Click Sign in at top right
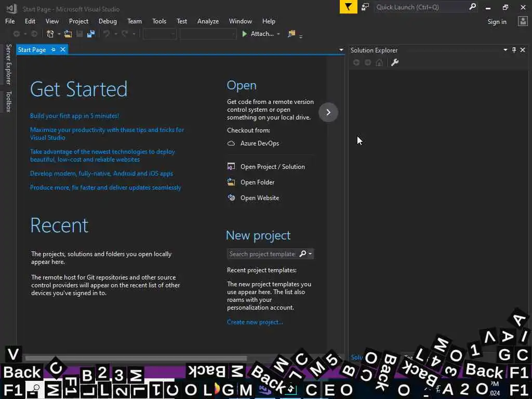Screen dimensions: 532x399 tap(497, 22)
